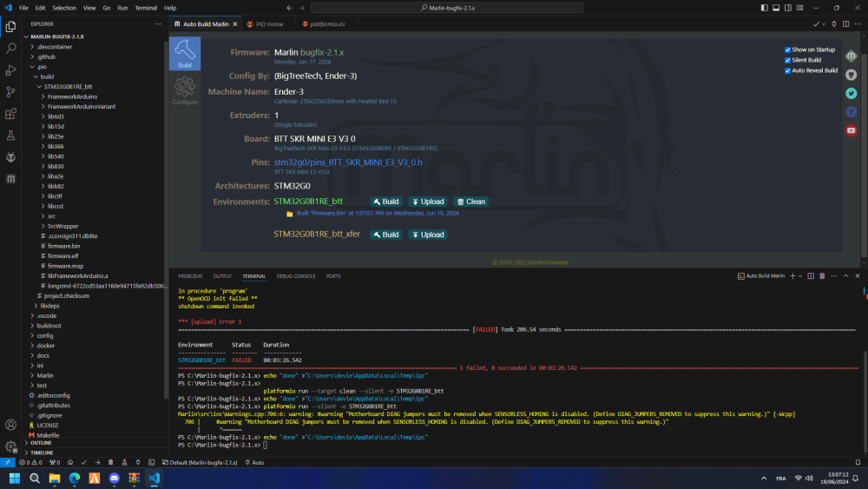Switch to the DEBUG CONSOLE tab
This screenshot has height=489, width=868.
coord(296,276)
